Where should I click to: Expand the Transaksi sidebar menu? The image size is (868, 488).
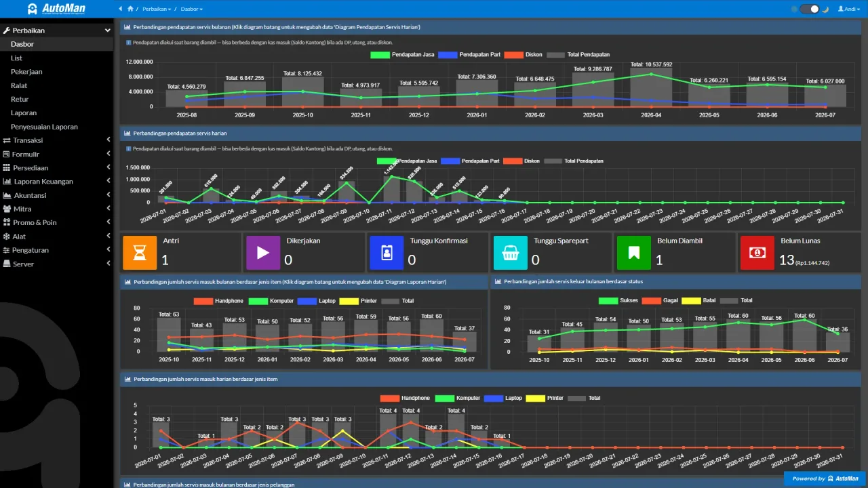[57, 140]
